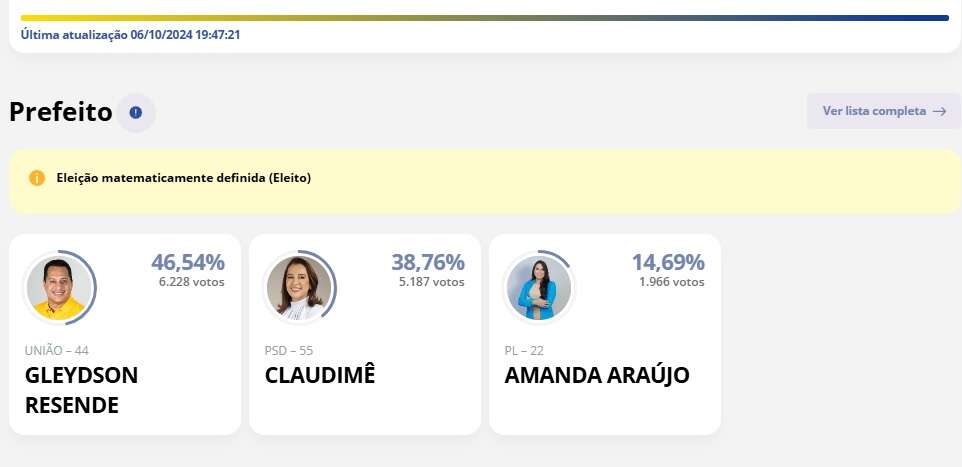Select the CLAUDIMÊ candidate name
The image size is (962, 467).
click(x=320, y=375)
